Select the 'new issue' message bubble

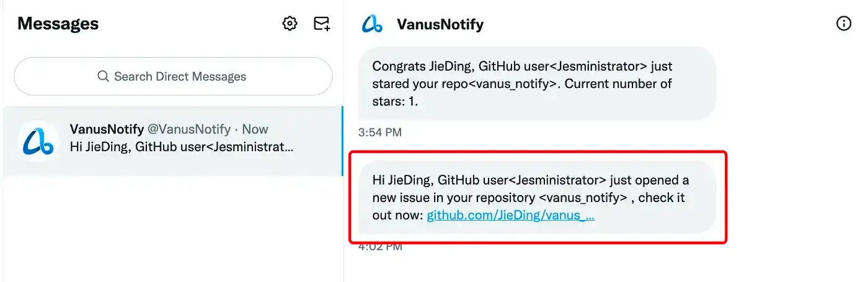537,198
